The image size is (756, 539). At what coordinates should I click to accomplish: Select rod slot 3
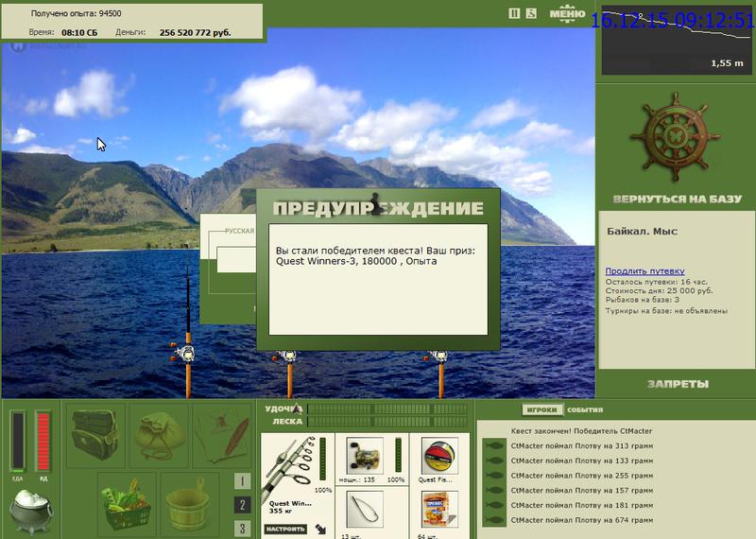click(243, 528)
